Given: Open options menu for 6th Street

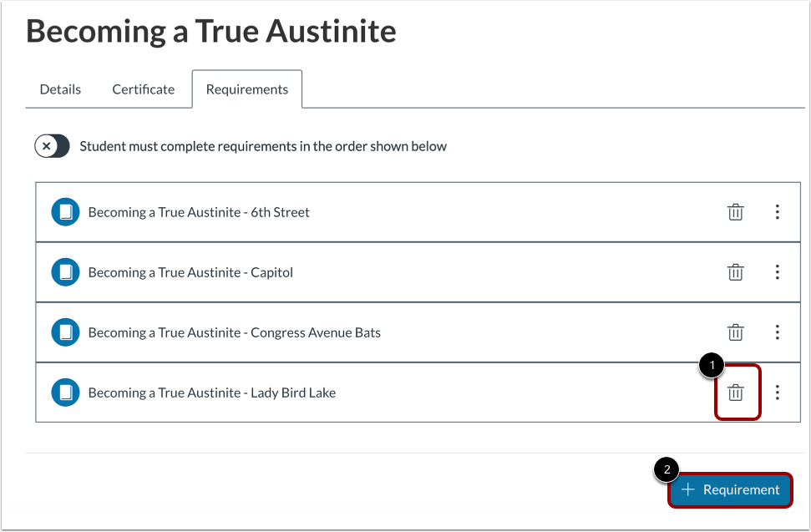Looking at the screenshot, I should [777, 212].
